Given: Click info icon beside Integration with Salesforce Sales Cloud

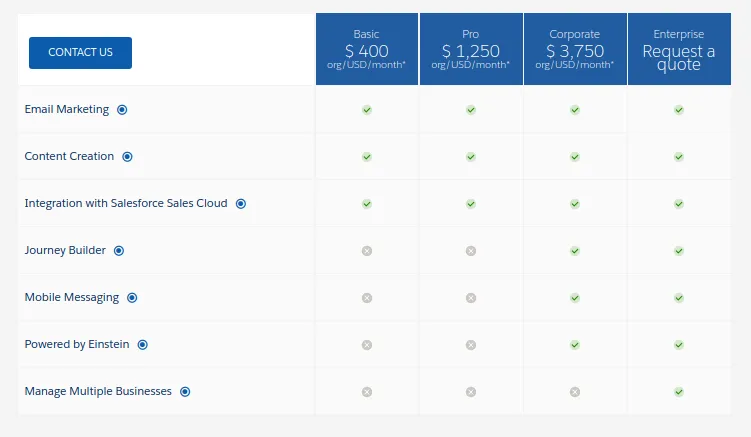Looking at the screenshot, I should pyautogui.click(x=241, y=204).
